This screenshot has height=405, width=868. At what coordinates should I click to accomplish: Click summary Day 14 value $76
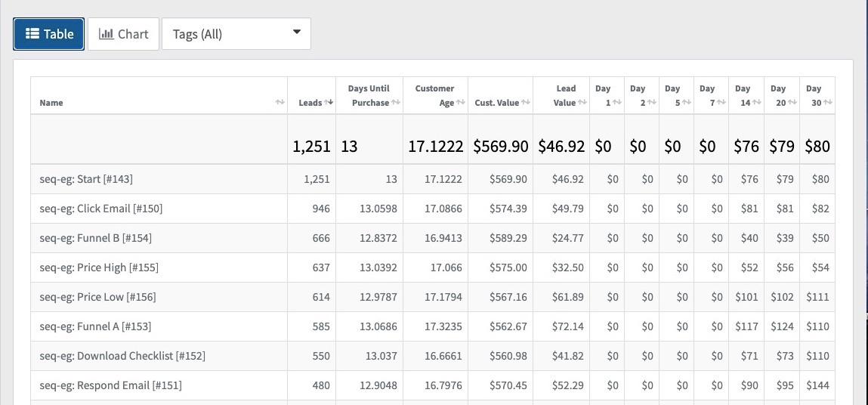(746, 147)
